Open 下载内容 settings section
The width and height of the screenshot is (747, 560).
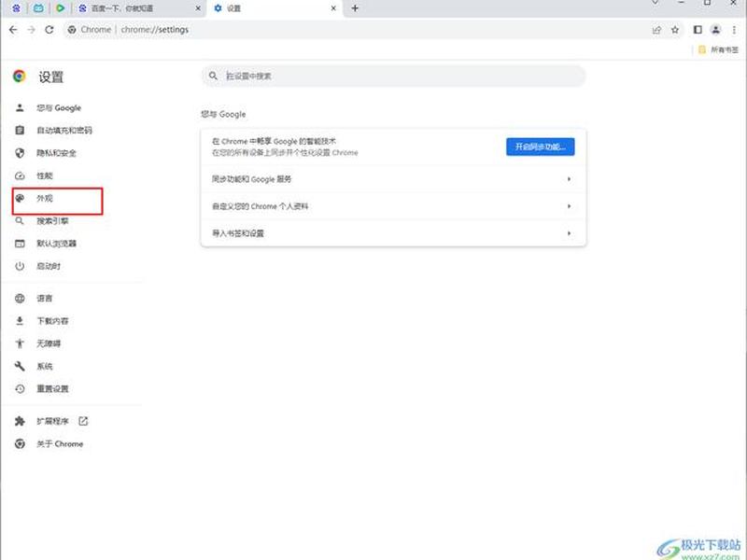(x=52, y=321)
